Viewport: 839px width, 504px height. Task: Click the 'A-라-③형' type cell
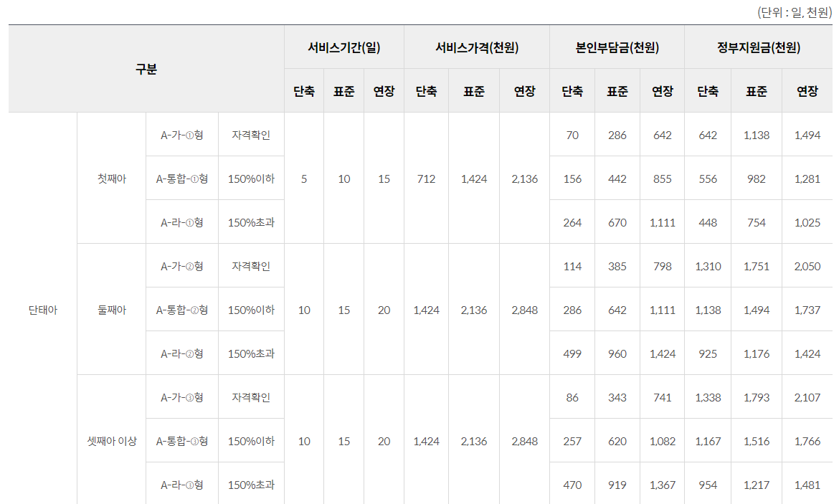[x=182, y=485]
